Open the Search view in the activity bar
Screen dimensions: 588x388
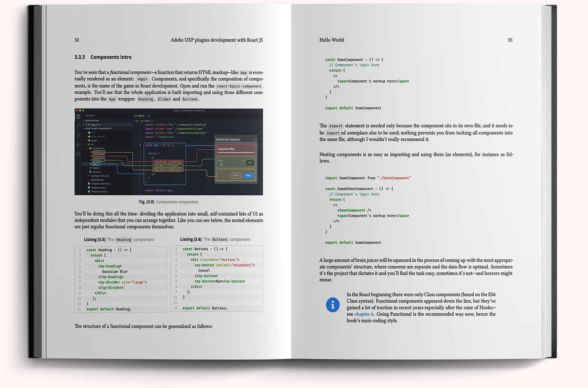(x=78, y=126)
